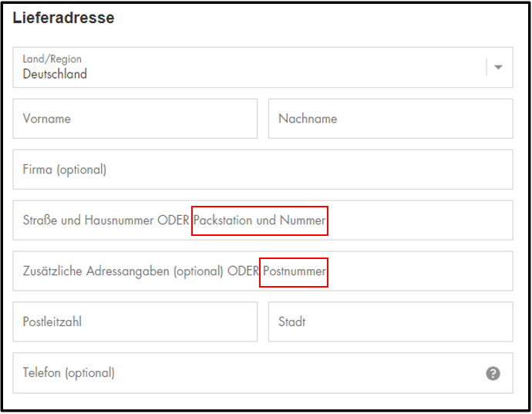This screenshot has height=414, width=532.
Task: Click the red-boxed Postnummer text
Action: click(x=295, y=271)
